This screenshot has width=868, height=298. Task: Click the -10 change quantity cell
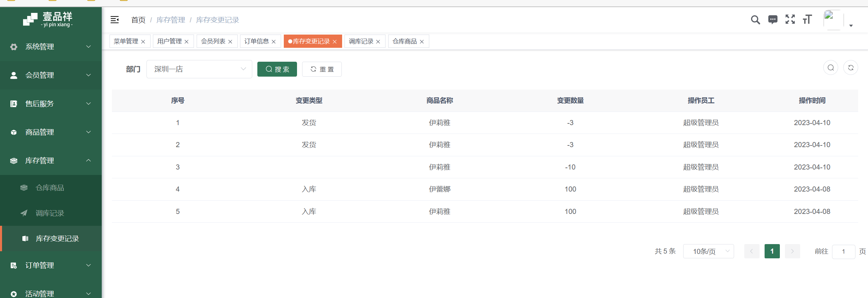pyautogui.click(x=570, y=167)
